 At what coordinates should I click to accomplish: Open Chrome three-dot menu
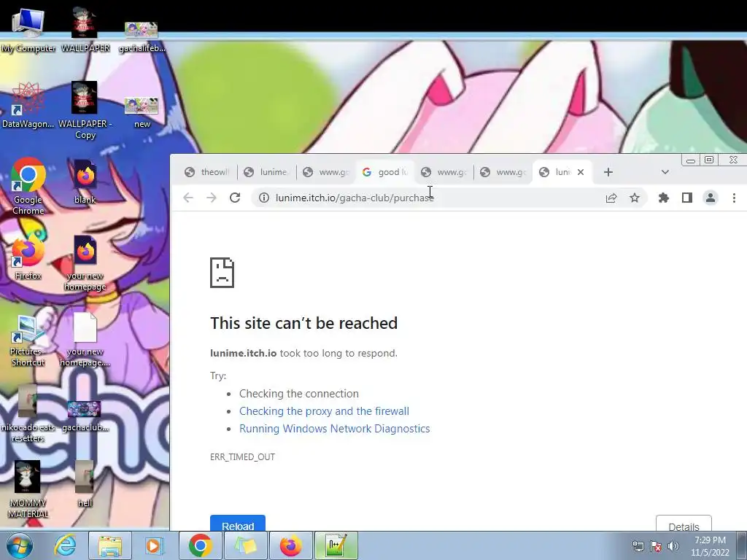pyautogui.click(x=734, y=198)
